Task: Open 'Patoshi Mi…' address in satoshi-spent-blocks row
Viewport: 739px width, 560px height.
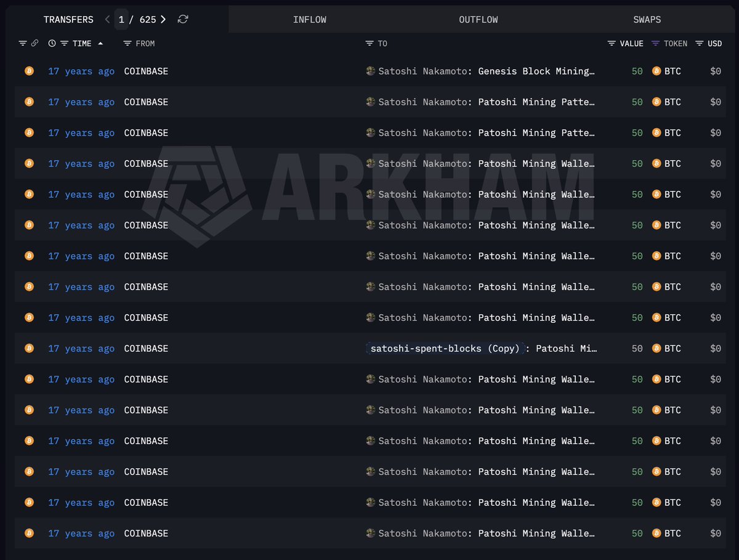Action: pos(566,349)
